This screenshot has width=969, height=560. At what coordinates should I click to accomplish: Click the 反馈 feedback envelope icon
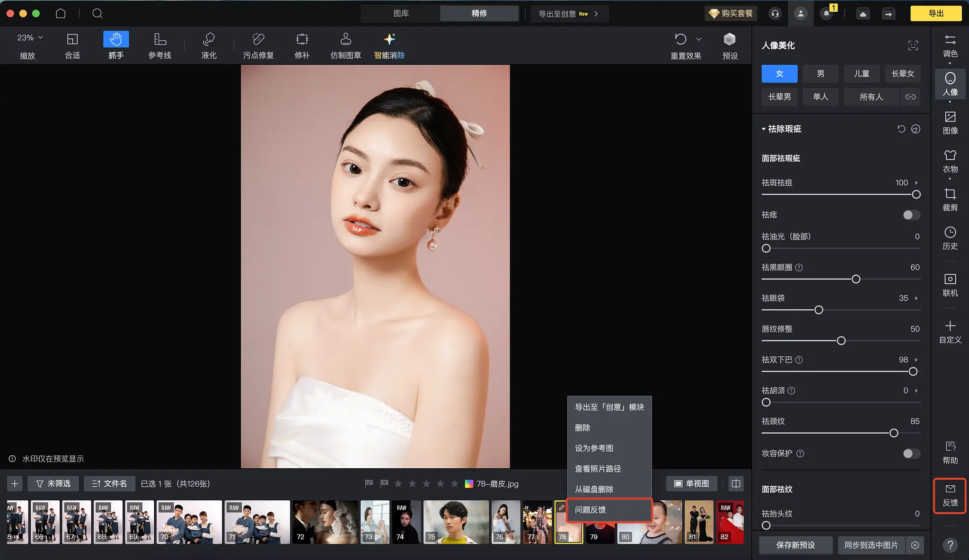950,489
